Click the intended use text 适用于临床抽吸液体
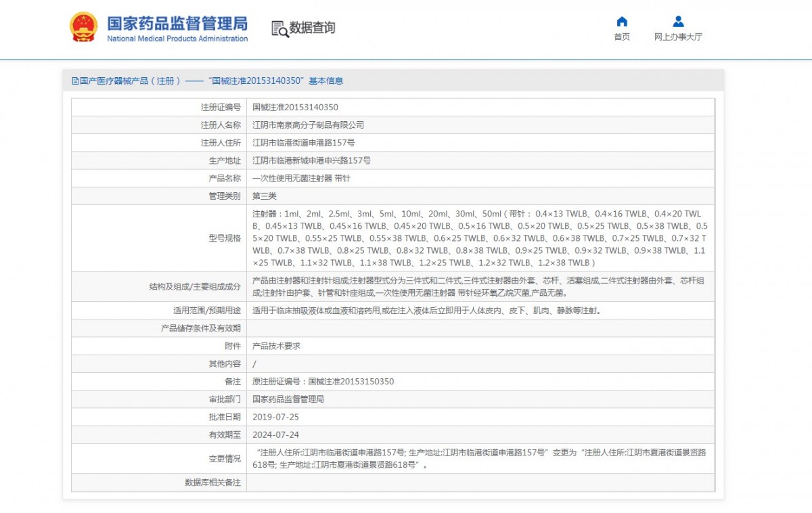 [x=426, y=311]
